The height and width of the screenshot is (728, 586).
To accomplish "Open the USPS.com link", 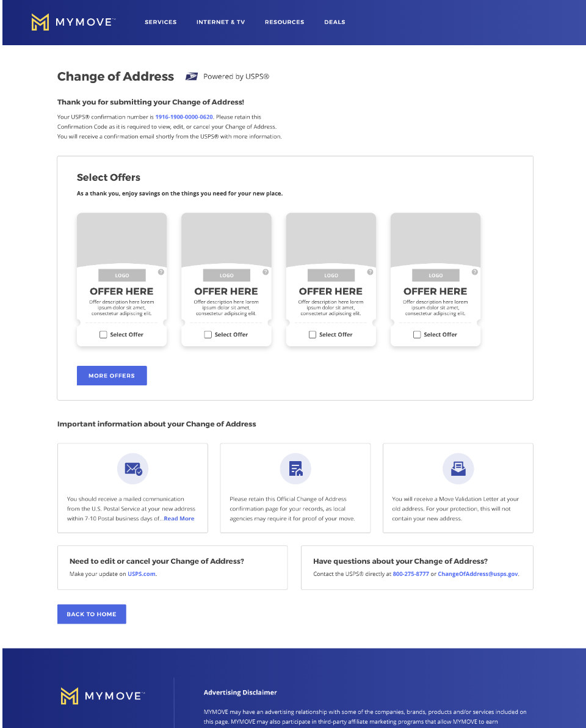I will [142, 574].
